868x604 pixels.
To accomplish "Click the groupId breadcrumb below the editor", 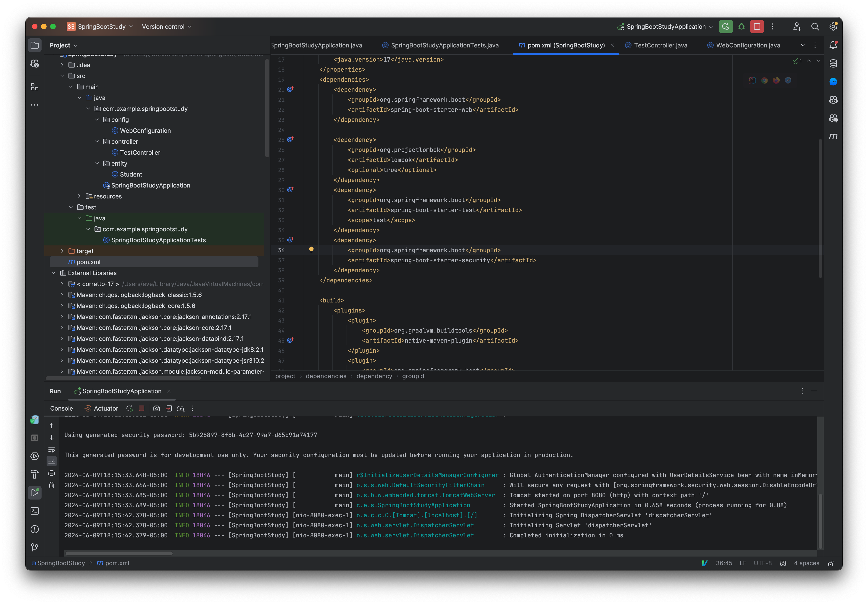I will [413, 376].
